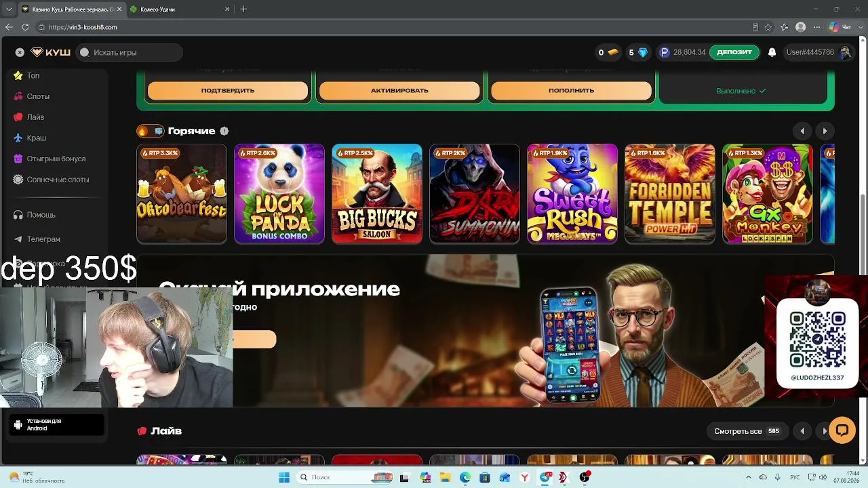This screenshot has width=868, height=488.
Task: Launch the Dark Summoning game
Action: click(475, 193)
